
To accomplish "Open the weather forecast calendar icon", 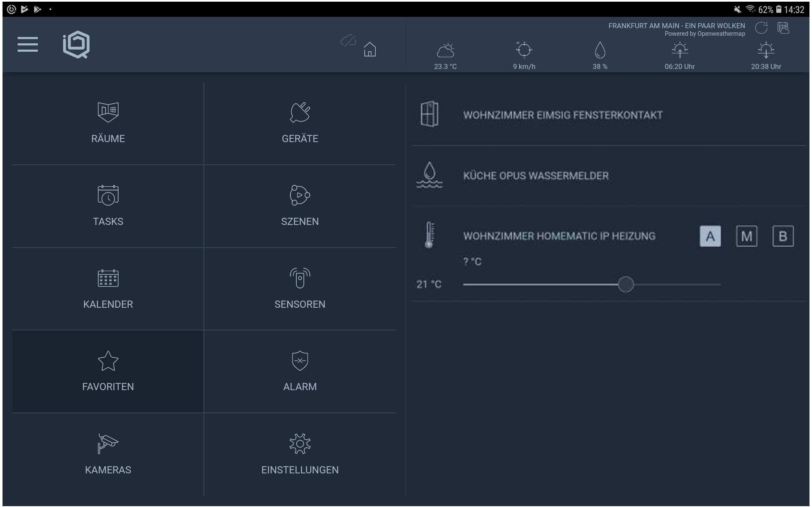I will click(x=783, y=28).
